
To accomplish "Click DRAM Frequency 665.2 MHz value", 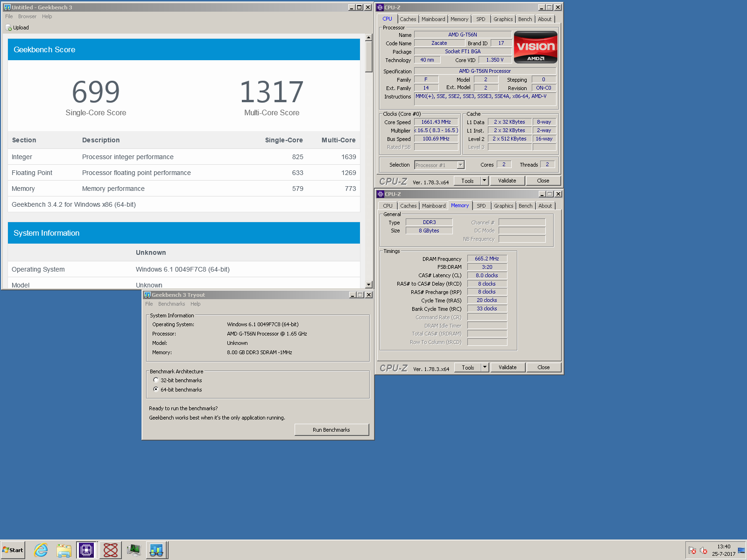I will [487, 259].
